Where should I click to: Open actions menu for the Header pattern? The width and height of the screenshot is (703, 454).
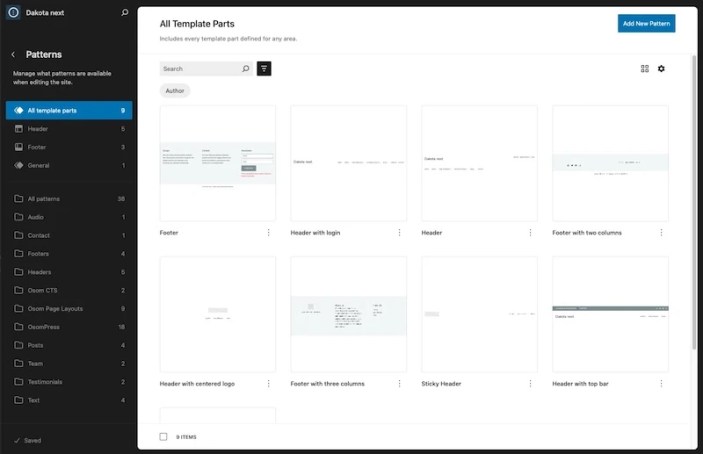click(x=530, y=233)
